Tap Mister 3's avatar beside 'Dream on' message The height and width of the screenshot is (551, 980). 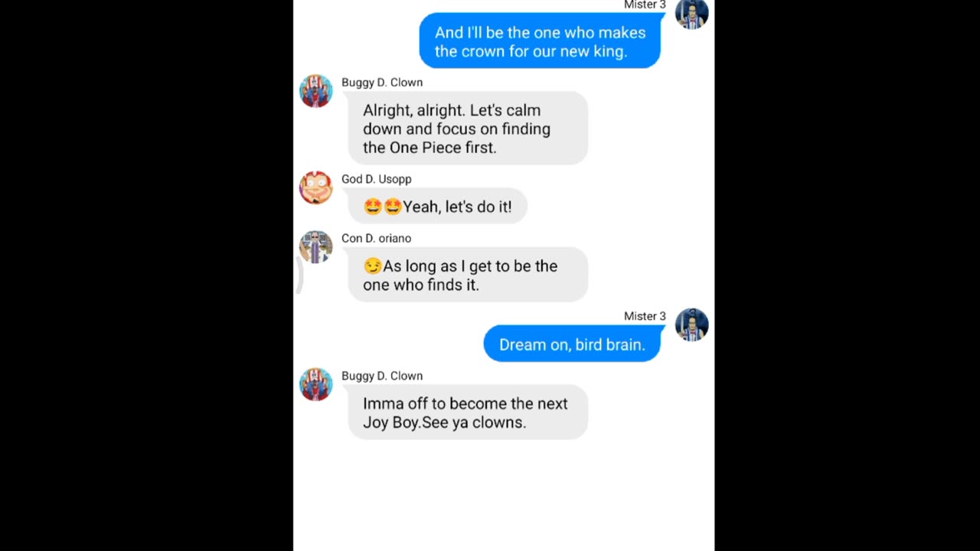(691, 325)
